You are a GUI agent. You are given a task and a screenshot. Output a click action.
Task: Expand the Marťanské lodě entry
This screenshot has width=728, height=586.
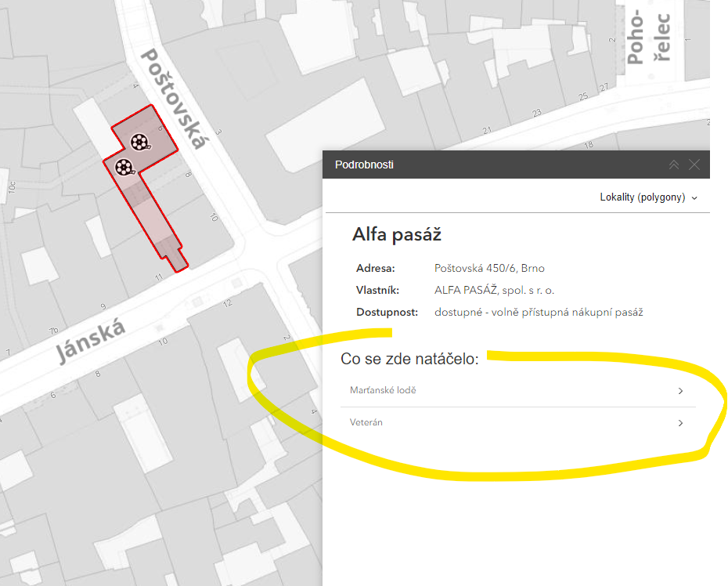click(383, 390)
